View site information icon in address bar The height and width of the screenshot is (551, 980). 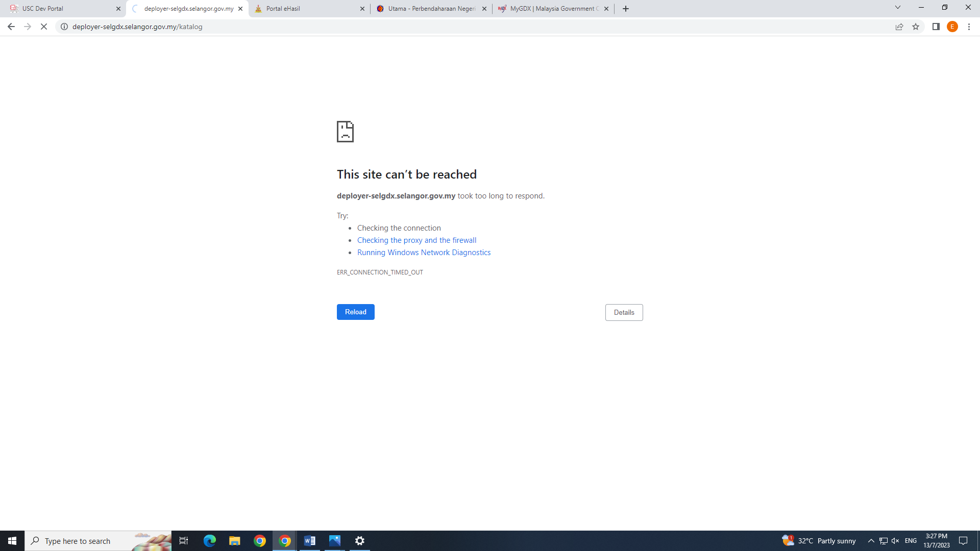(64, 27)
